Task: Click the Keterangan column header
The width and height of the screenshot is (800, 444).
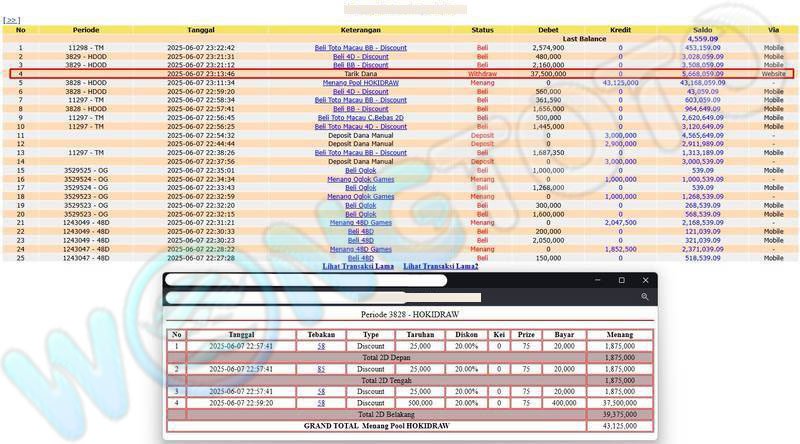Action: 360,30
